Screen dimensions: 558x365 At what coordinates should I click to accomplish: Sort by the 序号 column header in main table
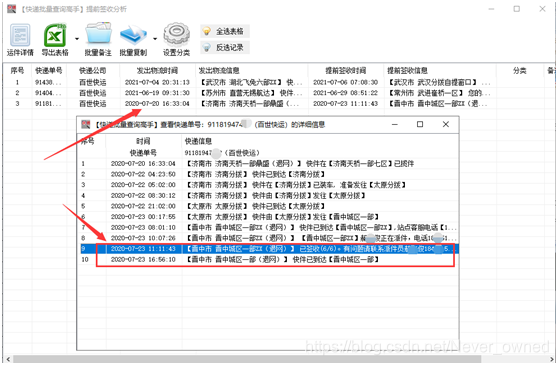pos(17,70)
